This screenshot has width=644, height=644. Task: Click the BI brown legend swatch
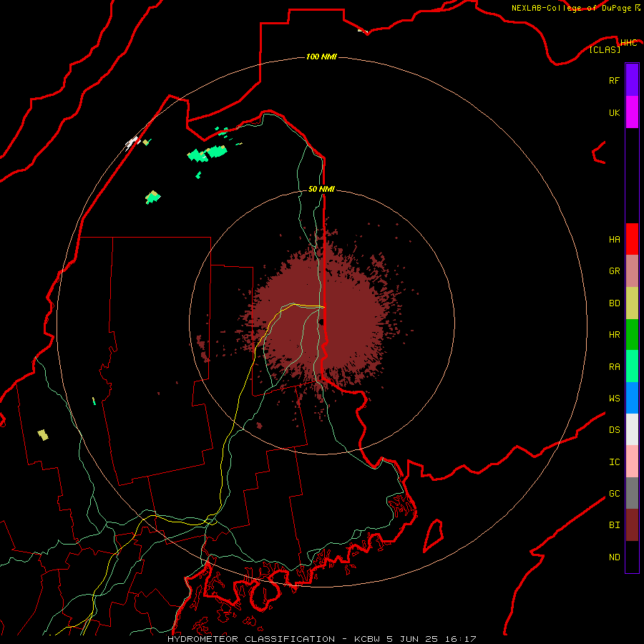[x=632, y=525]
